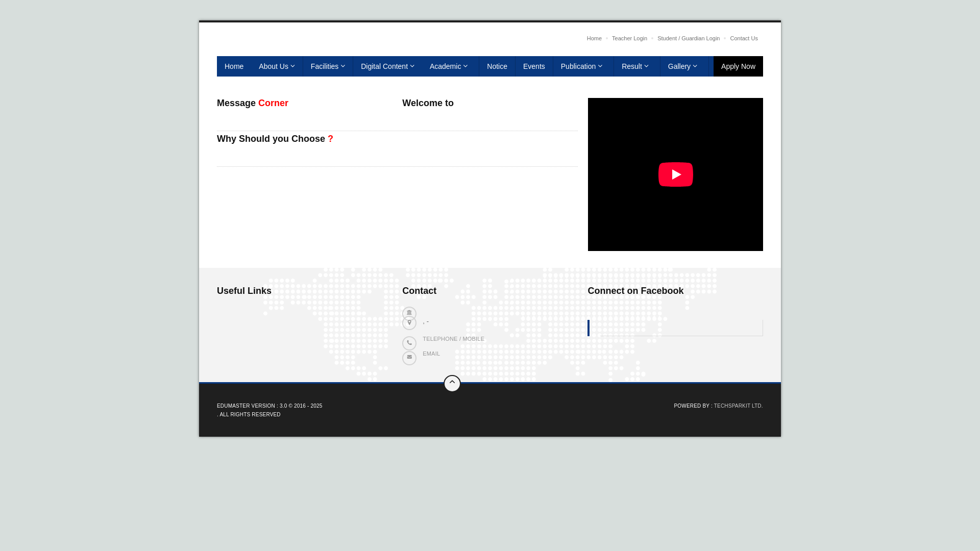Click the Connect on Facebook heading
This screenshot has height=551, width=980.
coord(635,291)
